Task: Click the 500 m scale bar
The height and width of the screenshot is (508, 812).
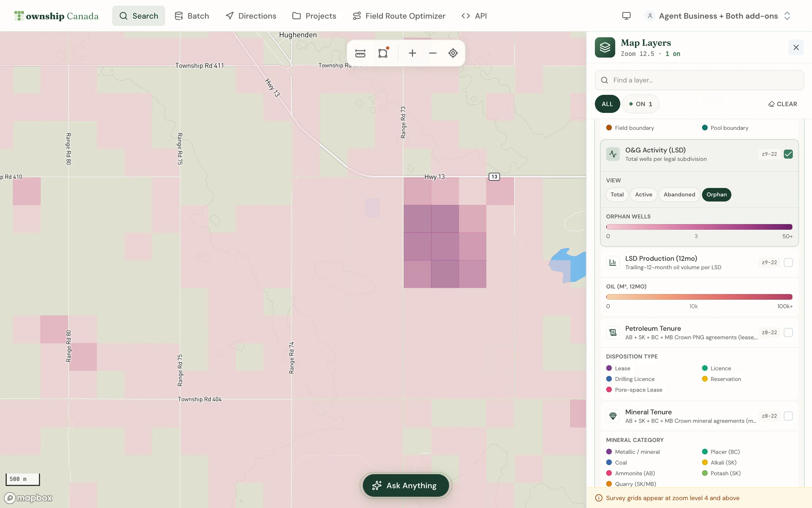Action: (x=23, y=479)
